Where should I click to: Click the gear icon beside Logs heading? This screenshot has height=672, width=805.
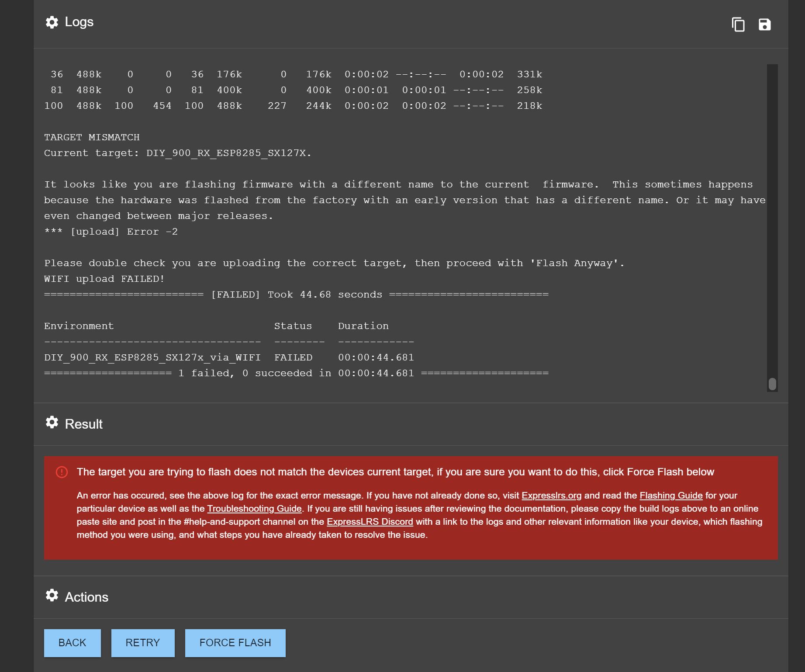pos(52,22)
